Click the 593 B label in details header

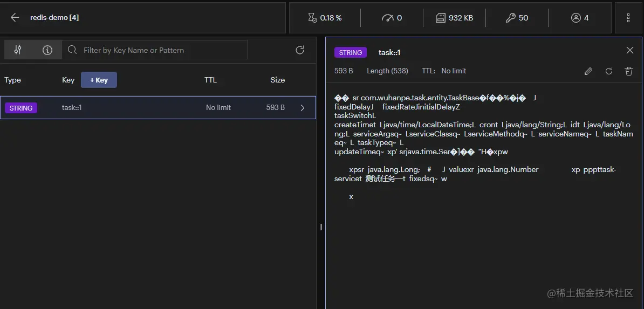click(x=344, y=71)
